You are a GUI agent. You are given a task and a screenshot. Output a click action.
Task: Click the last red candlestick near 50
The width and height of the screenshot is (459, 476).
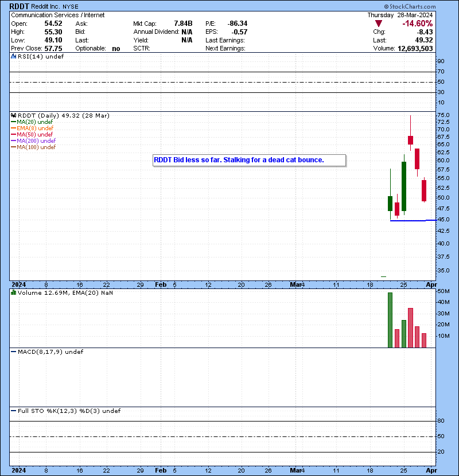(424, 190)
